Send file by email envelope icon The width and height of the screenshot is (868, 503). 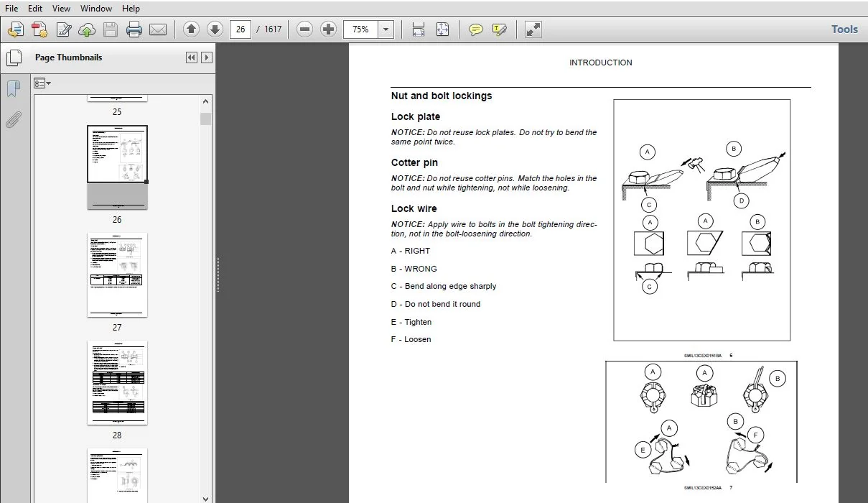click(x=158, y=29)
